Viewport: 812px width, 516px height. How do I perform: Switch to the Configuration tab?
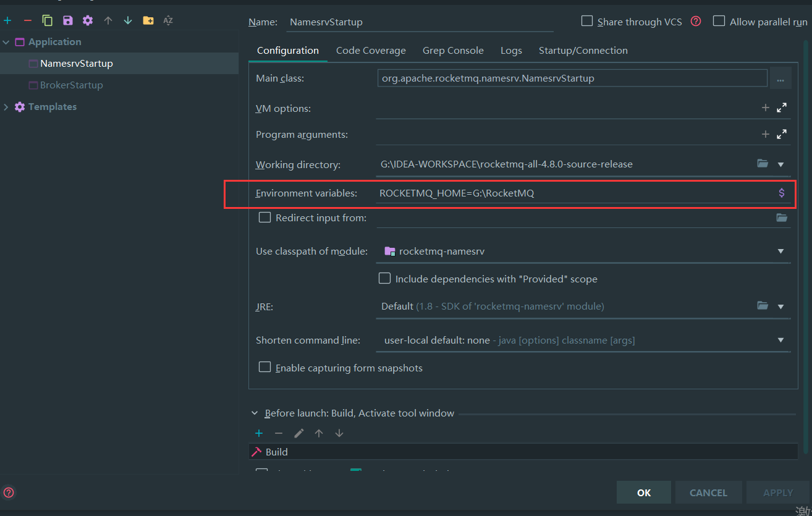(288, 51)
